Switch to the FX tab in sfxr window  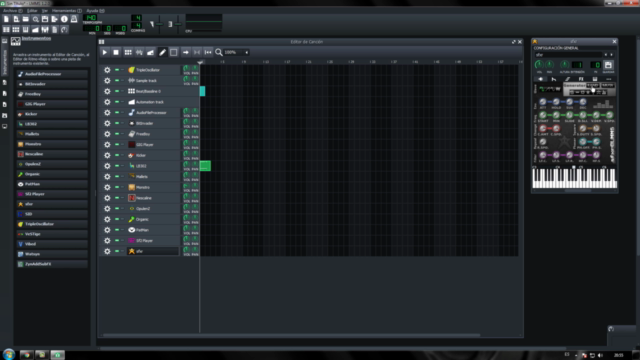(x=581, y=79)
